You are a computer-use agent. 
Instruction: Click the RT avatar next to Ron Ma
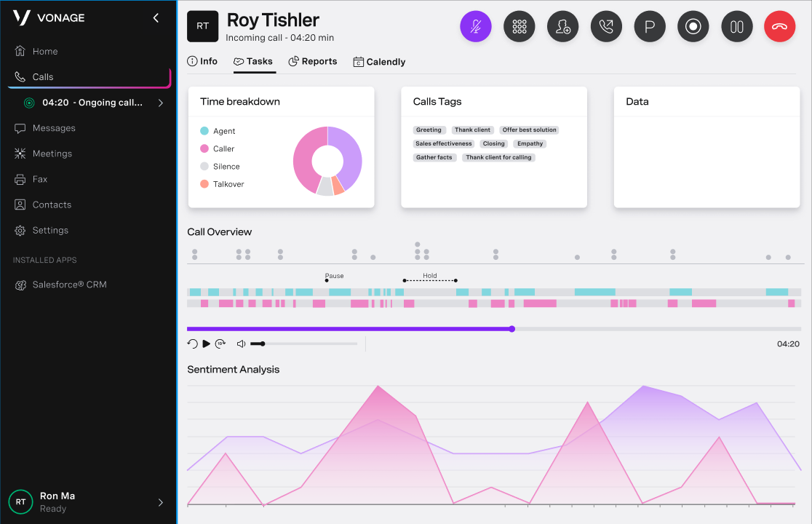point(20,501)
